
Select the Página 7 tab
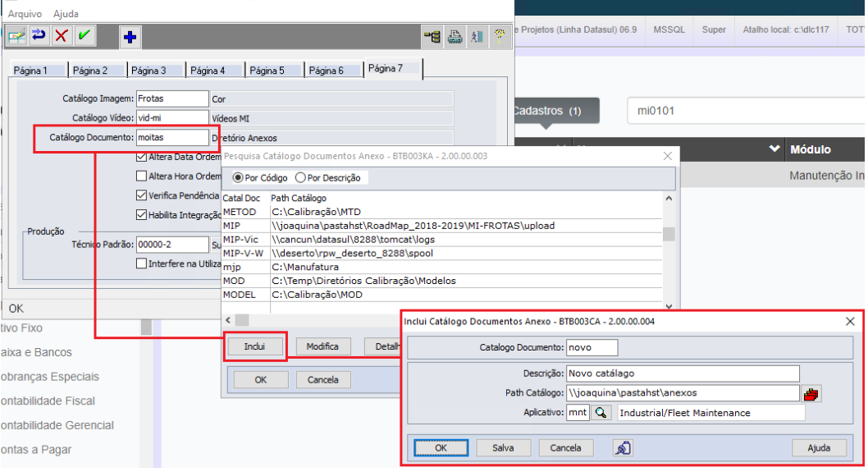click(393, 69)
